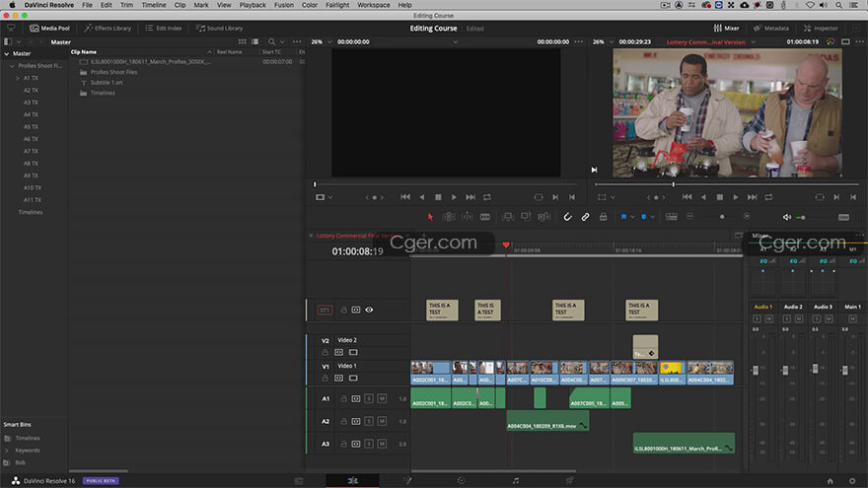Disable the Video 2 track

click(x=353, y=352)
